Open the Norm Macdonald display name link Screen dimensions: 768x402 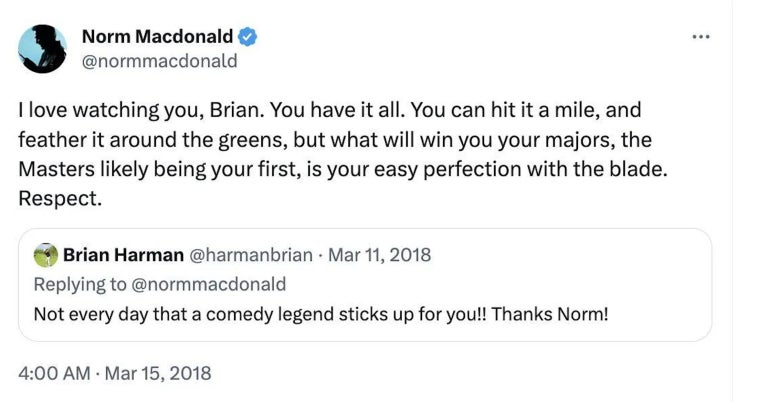point(157,37)
